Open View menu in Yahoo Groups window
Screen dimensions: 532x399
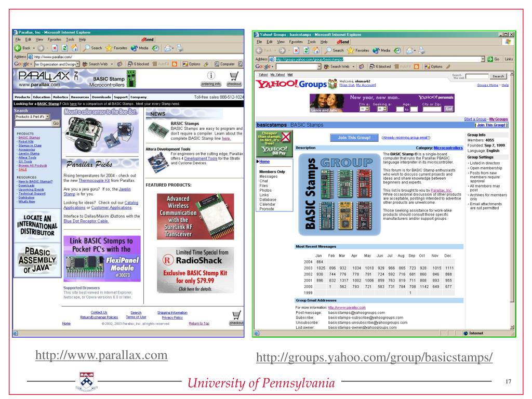281,42
